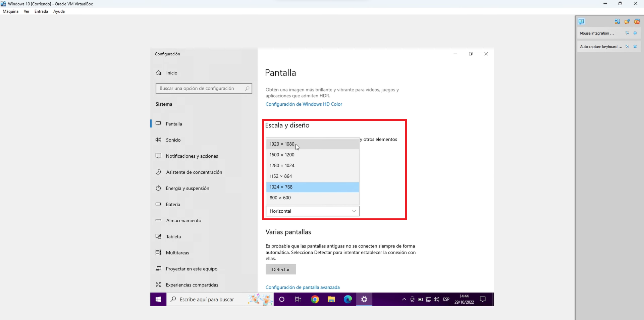The image size is (644, 320).
Task: Open Windows Task View from the taskbar
Action: pyautogui.click(x=298, y=299)
